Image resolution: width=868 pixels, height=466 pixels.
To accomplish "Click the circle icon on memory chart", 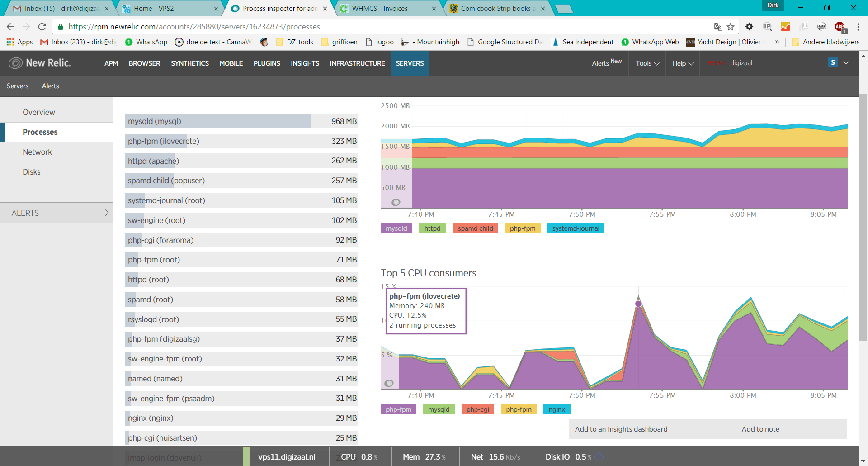I will coord(396,202).
